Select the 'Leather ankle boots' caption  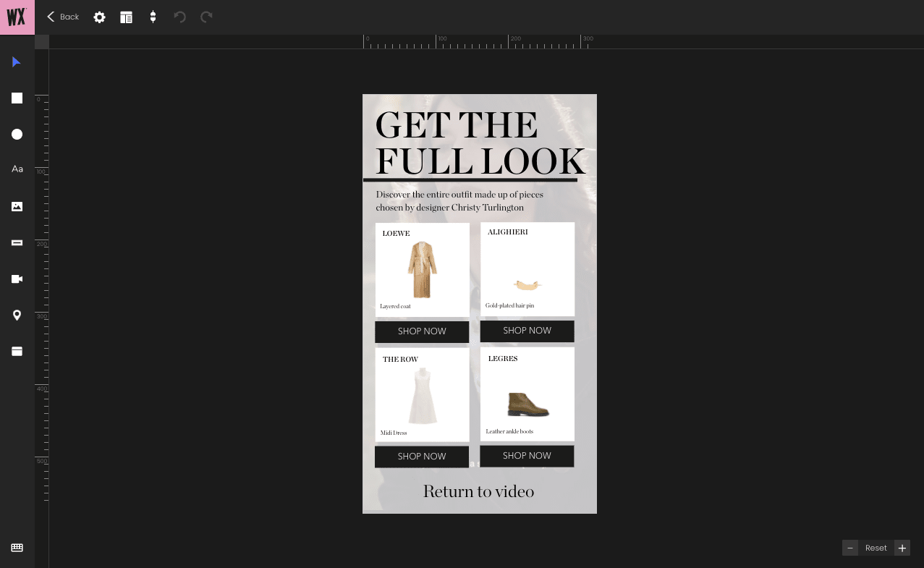pos(509,432)
